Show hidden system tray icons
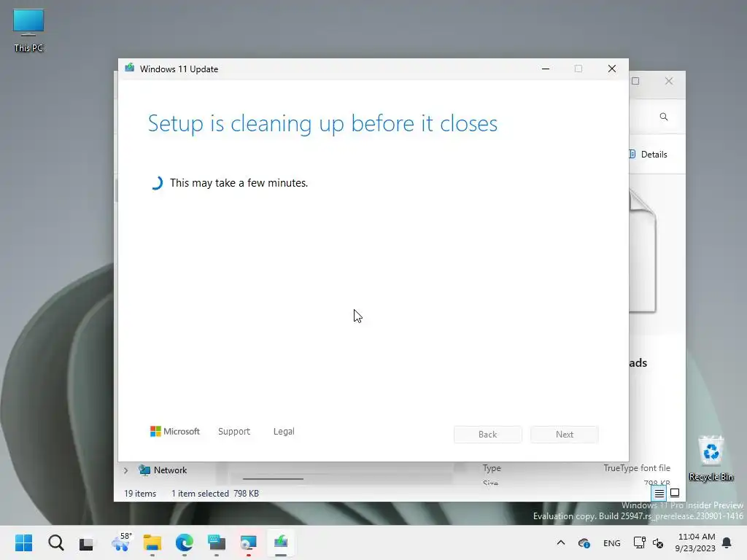This screenshot has height=560, width=747. (x=561, y=542)
